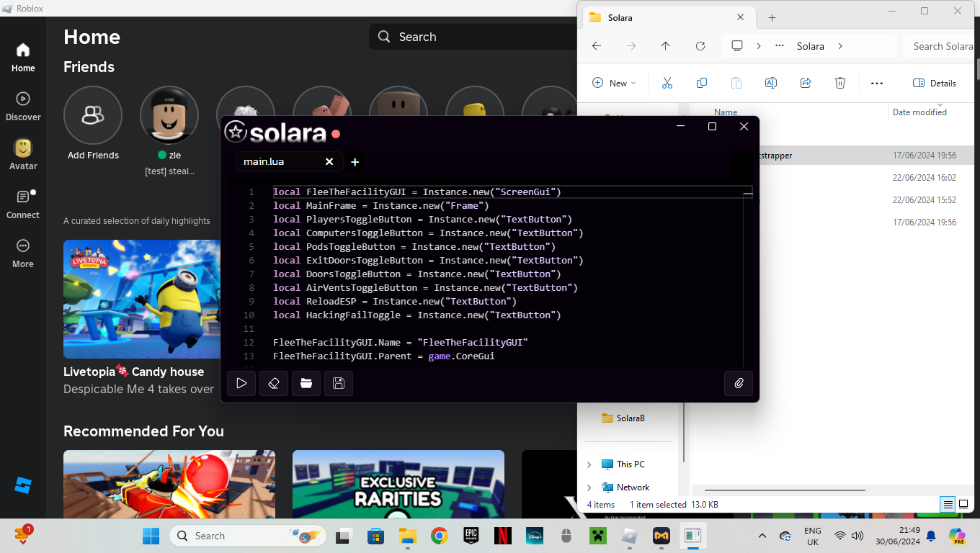The image size is (980, 553).
Task: Clear the Solara editor with the eraser icon
Action: (274, 383)
